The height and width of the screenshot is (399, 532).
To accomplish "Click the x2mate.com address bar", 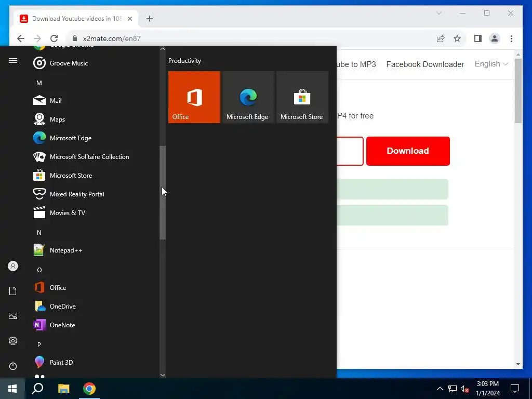I will point(251,38).
